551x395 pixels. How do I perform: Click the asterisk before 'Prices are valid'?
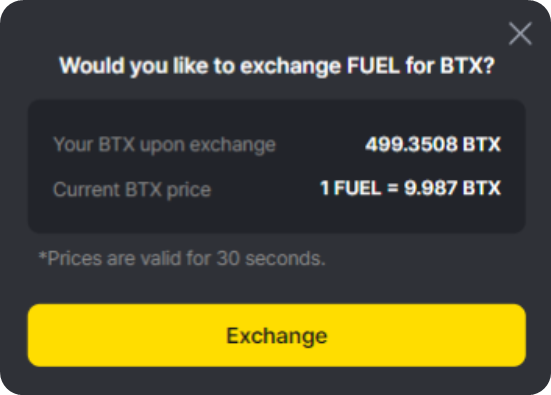(x=43, y=255)
